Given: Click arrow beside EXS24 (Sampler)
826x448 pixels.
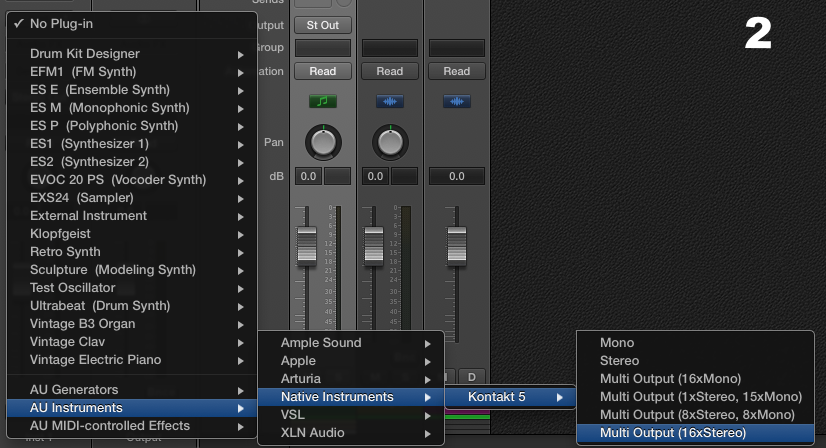Looking at the screenshot, I should 240,199.
